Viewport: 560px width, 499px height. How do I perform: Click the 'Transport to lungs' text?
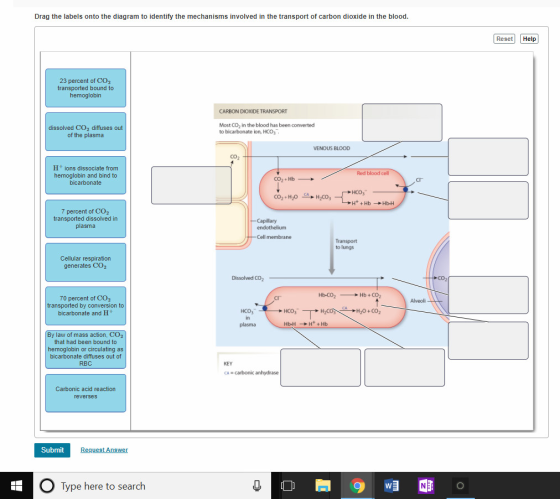[x=346, y=244]
